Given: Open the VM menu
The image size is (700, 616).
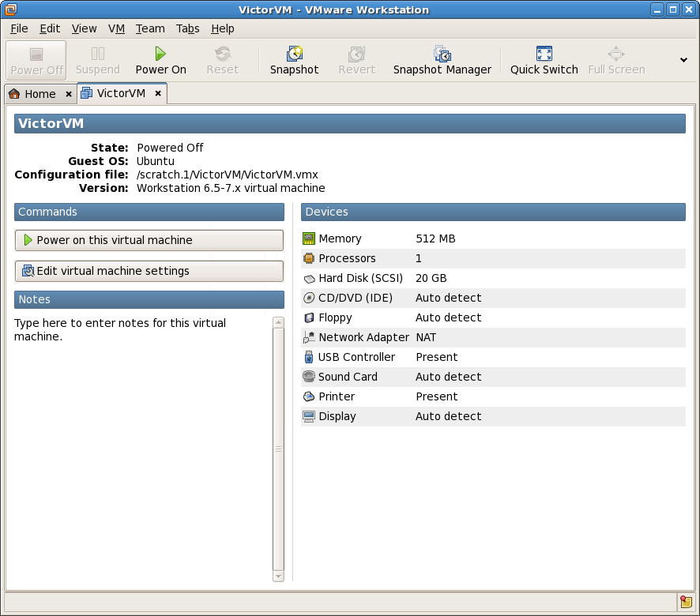Looking at the screenshot, I should [x=116, y=28].
